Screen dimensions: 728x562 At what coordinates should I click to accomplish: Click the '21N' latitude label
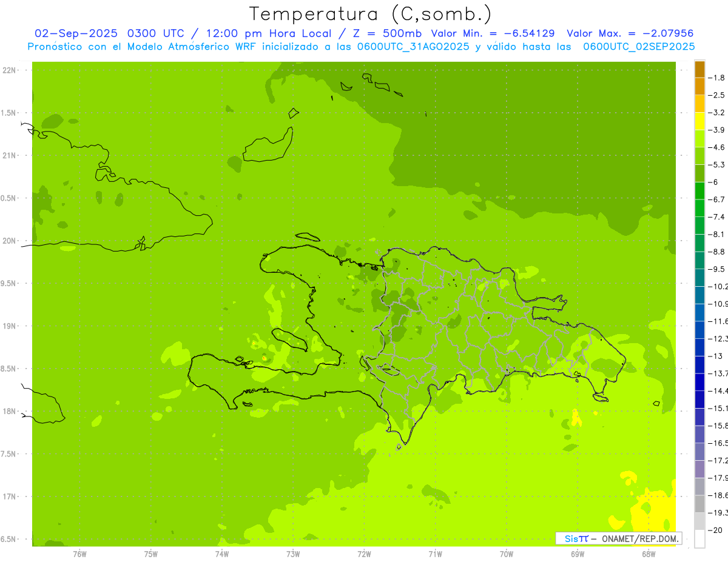(9, 156)
